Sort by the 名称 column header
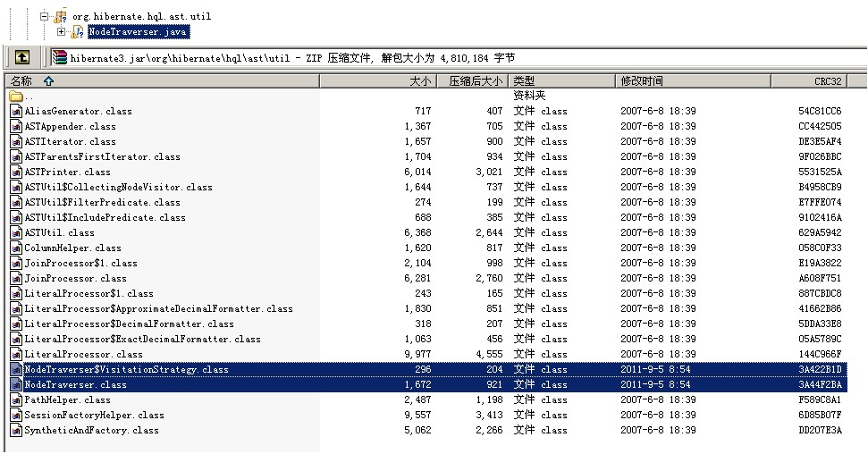868x454 pixels. 162,80
